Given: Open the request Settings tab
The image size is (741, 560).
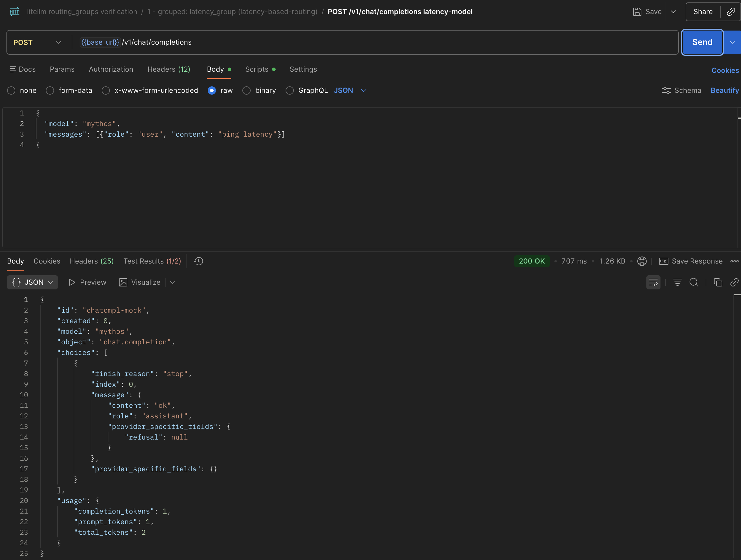Looking at the screenshot, I should pyautogui.click(x=303, y=69).
